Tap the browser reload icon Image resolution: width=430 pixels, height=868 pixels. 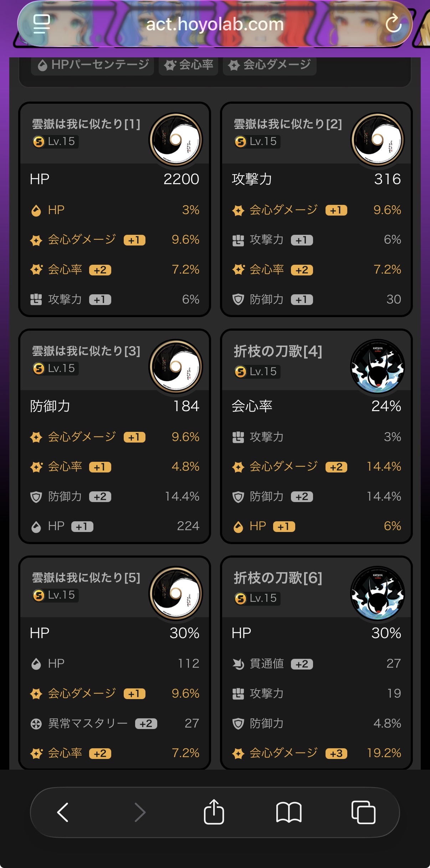tap(393, 24)
